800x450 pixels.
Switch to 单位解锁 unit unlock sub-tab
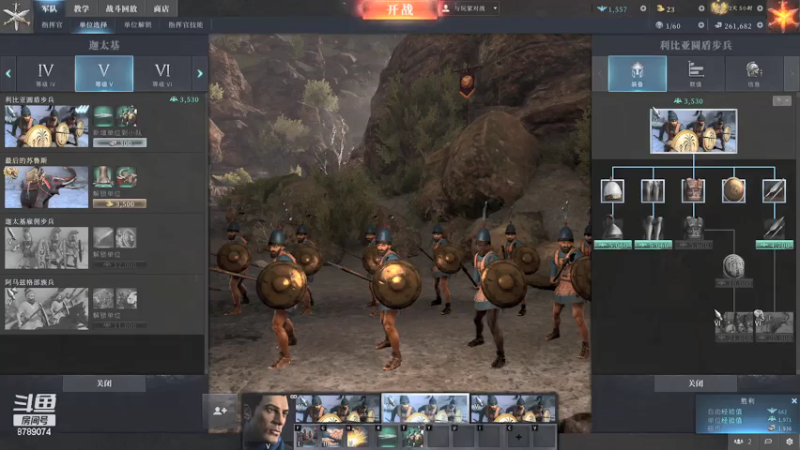137,24
